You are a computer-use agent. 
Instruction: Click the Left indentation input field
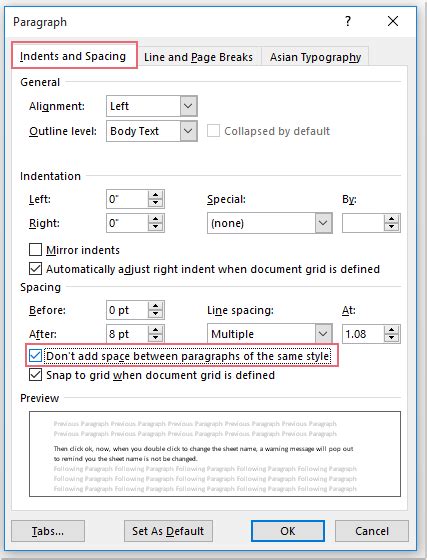[x=127, y=199]
